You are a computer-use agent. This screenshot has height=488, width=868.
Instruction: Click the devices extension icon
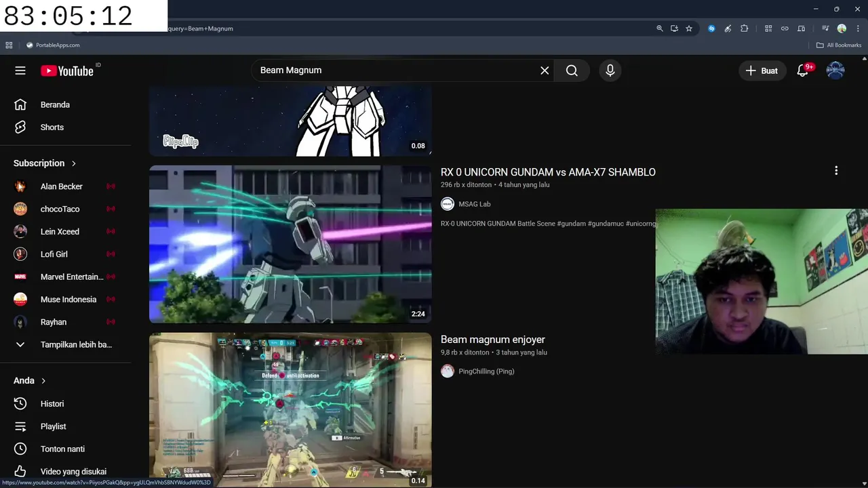[801, 28]
